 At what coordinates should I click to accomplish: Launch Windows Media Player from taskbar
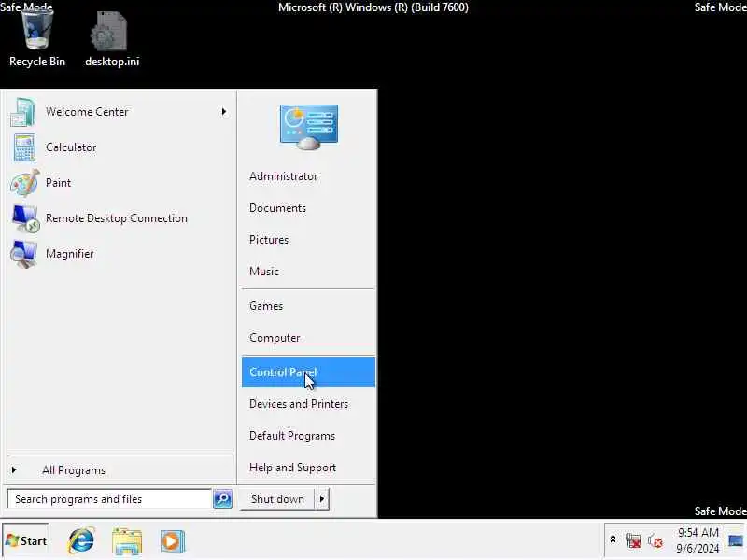[x=172, y=541]
